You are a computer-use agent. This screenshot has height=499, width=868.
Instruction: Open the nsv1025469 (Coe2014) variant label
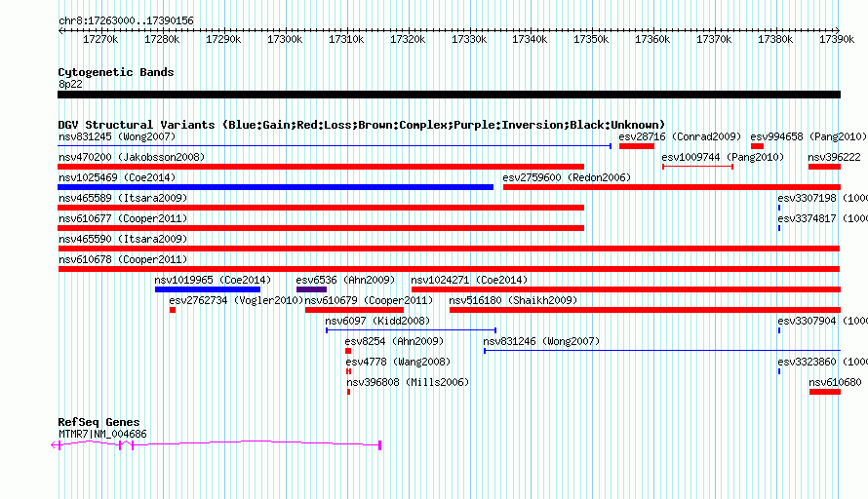[117, 177]
